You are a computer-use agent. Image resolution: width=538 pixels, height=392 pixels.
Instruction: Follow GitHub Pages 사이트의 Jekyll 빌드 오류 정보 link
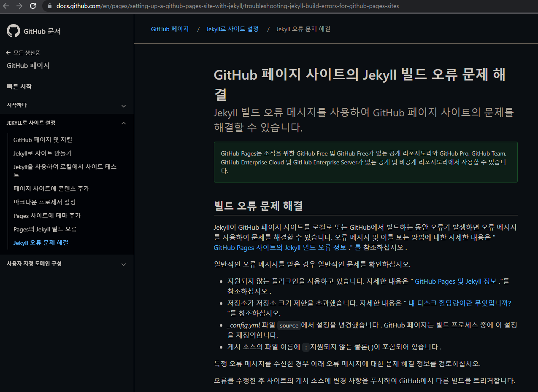(x=280, y=247)
